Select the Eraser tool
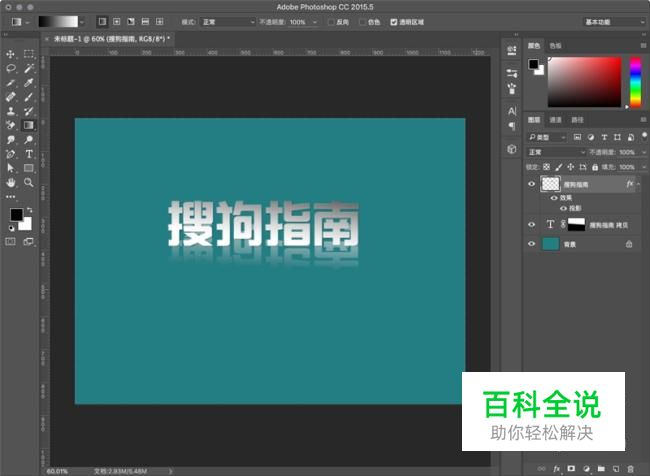 point(10,125)
